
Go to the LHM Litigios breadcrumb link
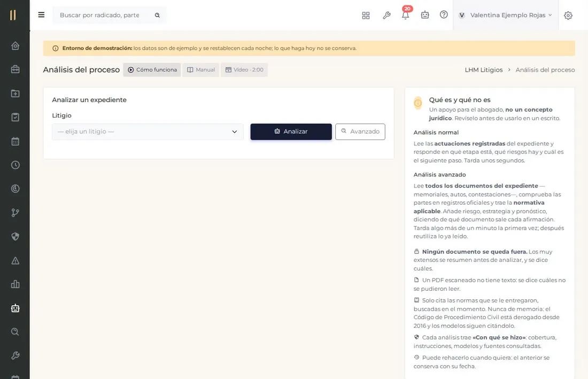(484, 69)
